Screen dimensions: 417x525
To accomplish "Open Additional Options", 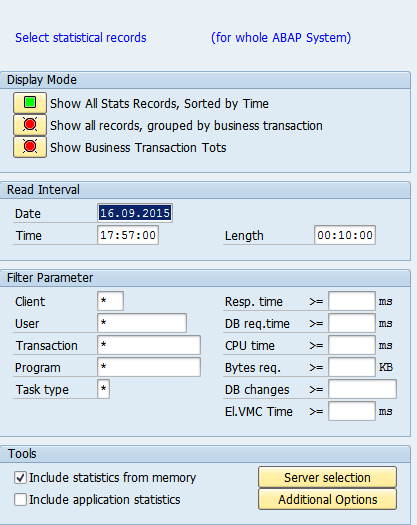I will pos(327,499).
